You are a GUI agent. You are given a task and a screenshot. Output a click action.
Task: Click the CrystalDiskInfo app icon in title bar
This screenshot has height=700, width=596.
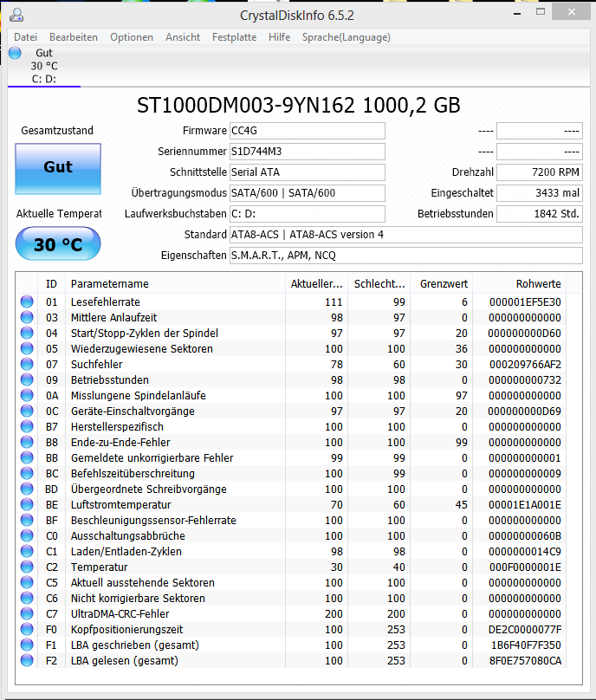click(16, 15)
